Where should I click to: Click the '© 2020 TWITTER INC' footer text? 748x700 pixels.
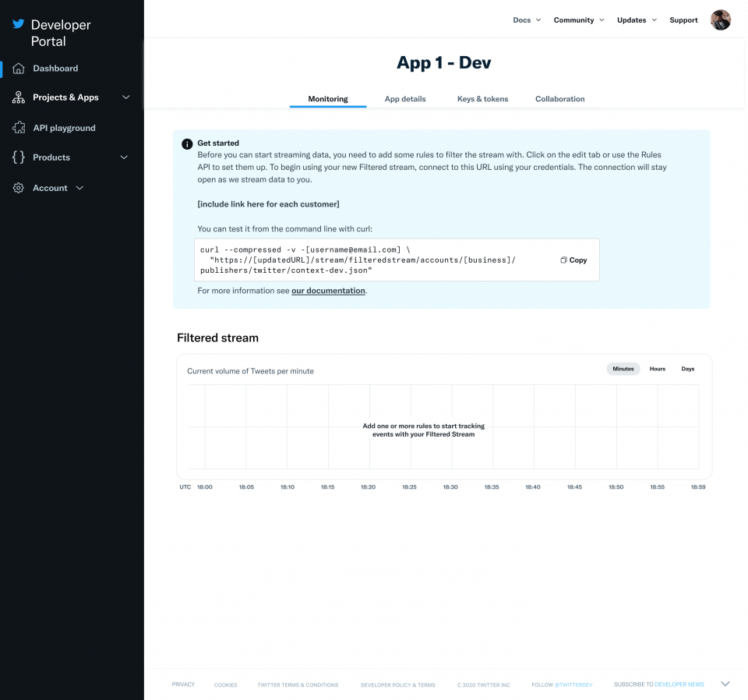[x=484, y=684]
